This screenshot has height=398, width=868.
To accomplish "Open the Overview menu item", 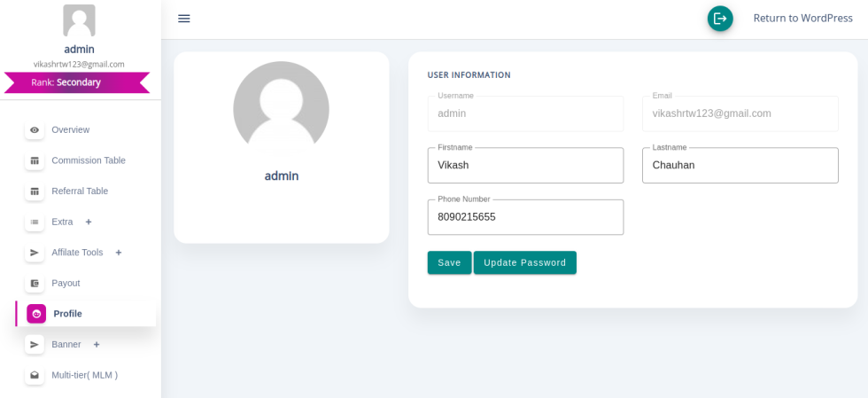I will point(70,130).
